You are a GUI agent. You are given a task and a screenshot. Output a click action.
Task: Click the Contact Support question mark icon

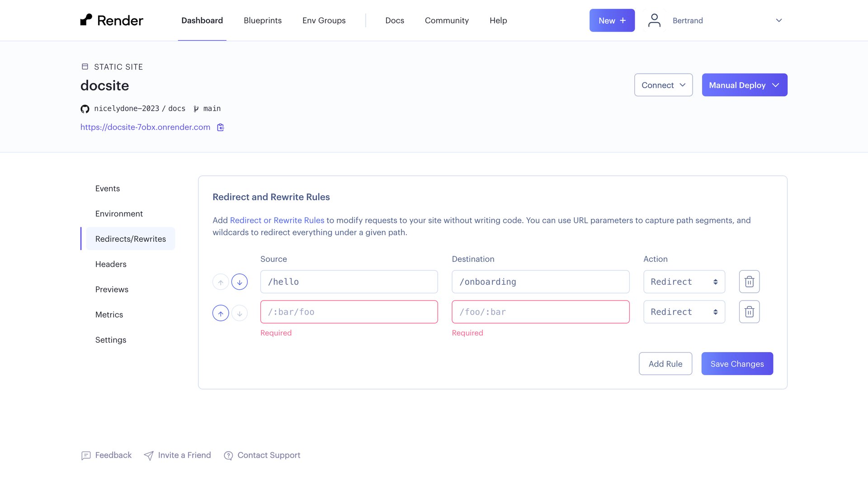click(228, 456)
